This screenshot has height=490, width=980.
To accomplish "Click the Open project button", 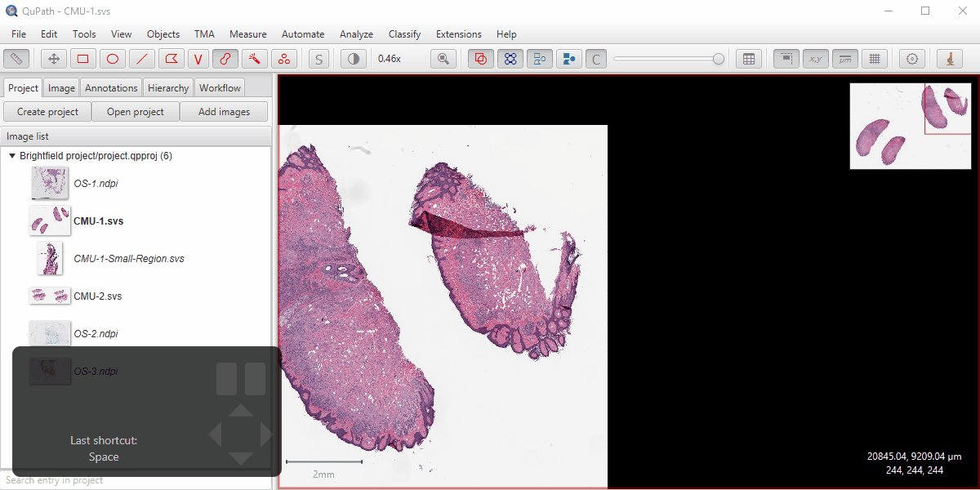I will (136, 112).
